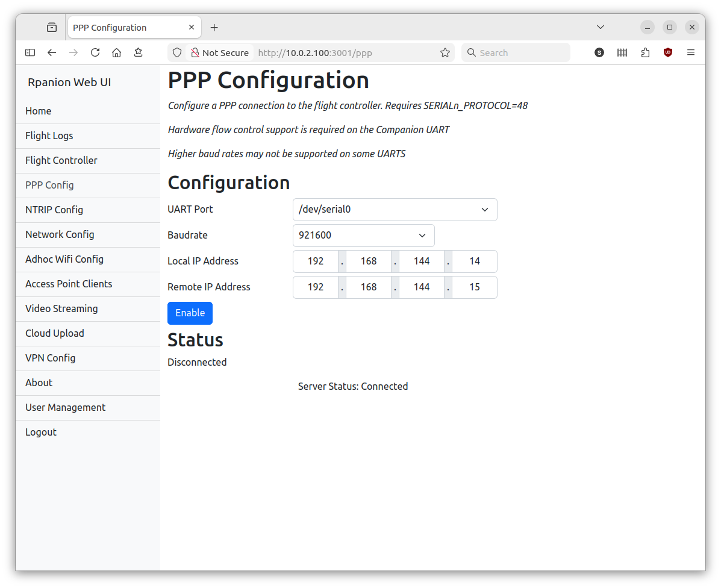Expand the UART Port dropdown

point(395,210)
